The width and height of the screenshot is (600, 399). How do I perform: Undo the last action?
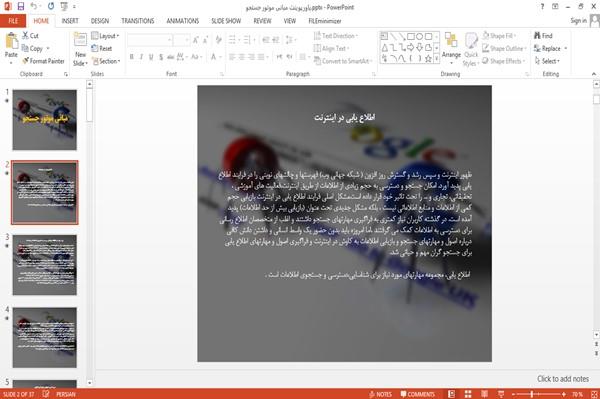pyautogui.click(x=34, y=7)
